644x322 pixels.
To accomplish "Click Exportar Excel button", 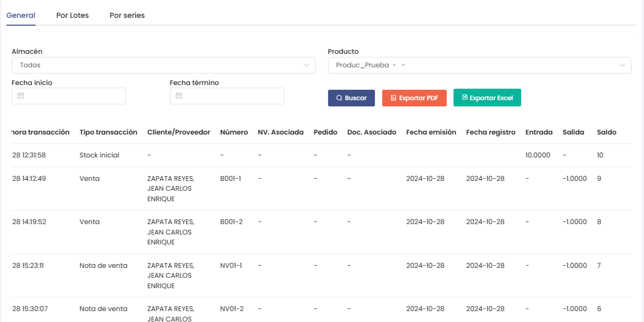I will [x=487, y=98].
